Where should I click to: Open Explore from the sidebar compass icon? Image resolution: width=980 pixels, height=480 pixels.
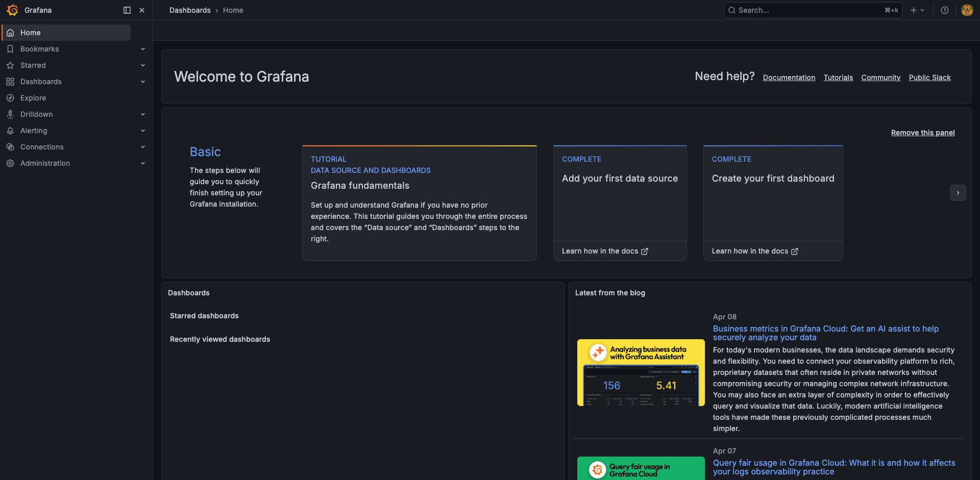[x=10, y=98]
